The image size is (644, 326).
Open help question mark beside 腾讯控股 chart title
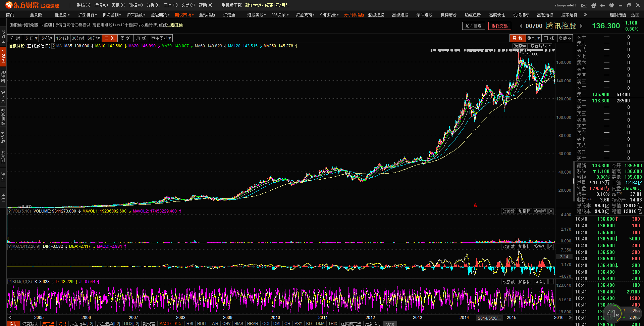click(x=53, y=46)
